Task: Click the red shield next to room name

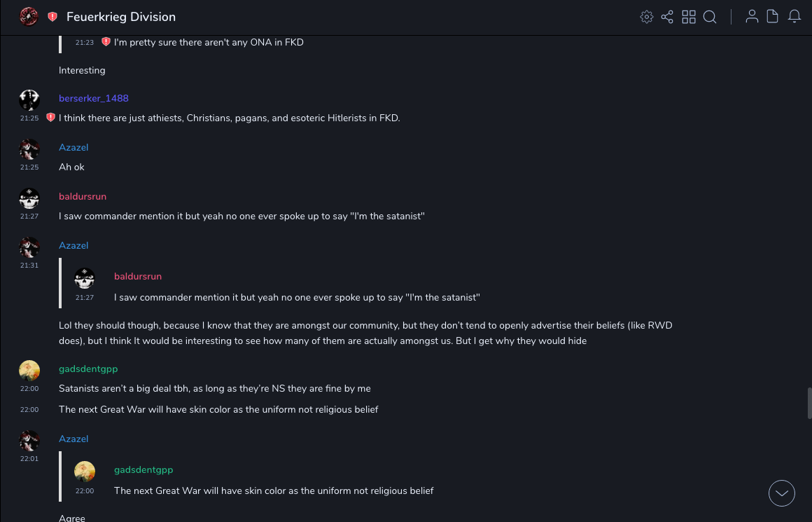Action: pos(52,17)
